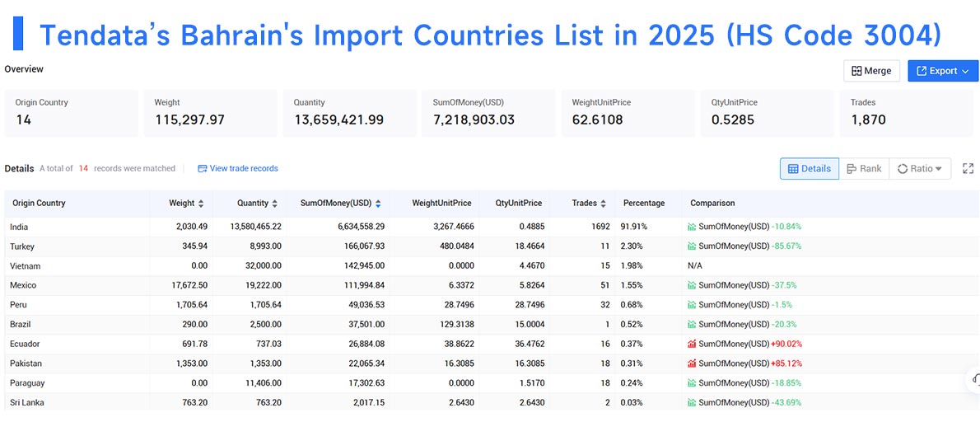Click Vietnam's N/A comparison cell
The image size is (980, 422).
tap(695, 265)
